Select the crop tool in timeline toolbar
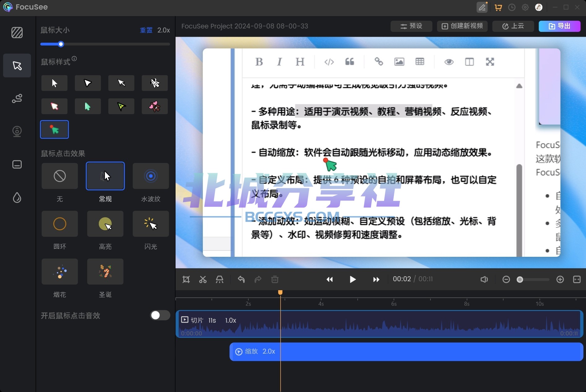 point(186,280)
